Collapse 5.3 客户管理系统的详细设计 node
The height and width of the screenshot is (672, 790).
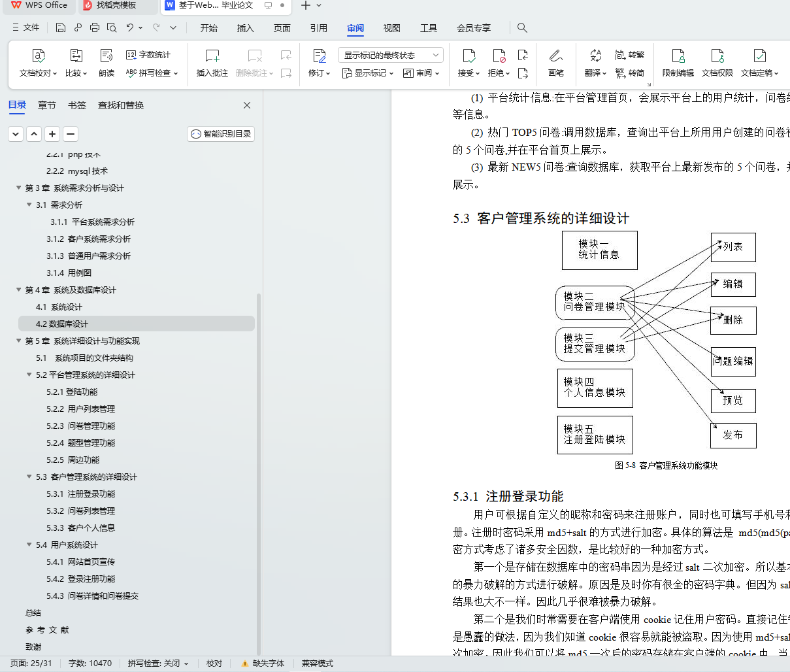(29, 477)
